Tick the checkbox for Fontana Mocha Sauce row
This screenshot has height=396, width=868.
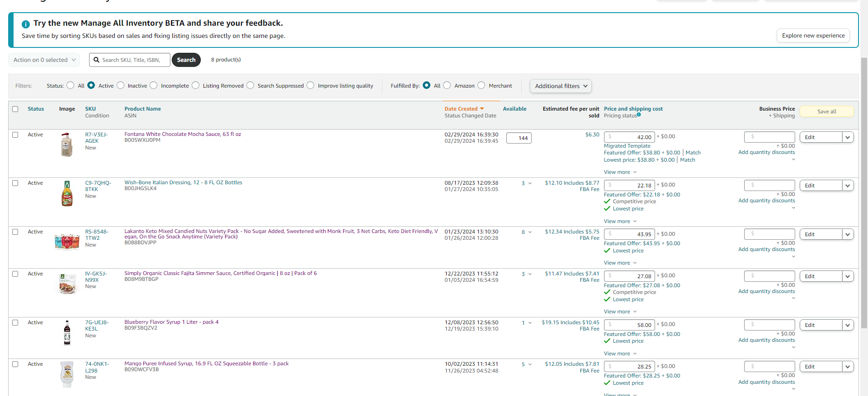tap(15, 135)
